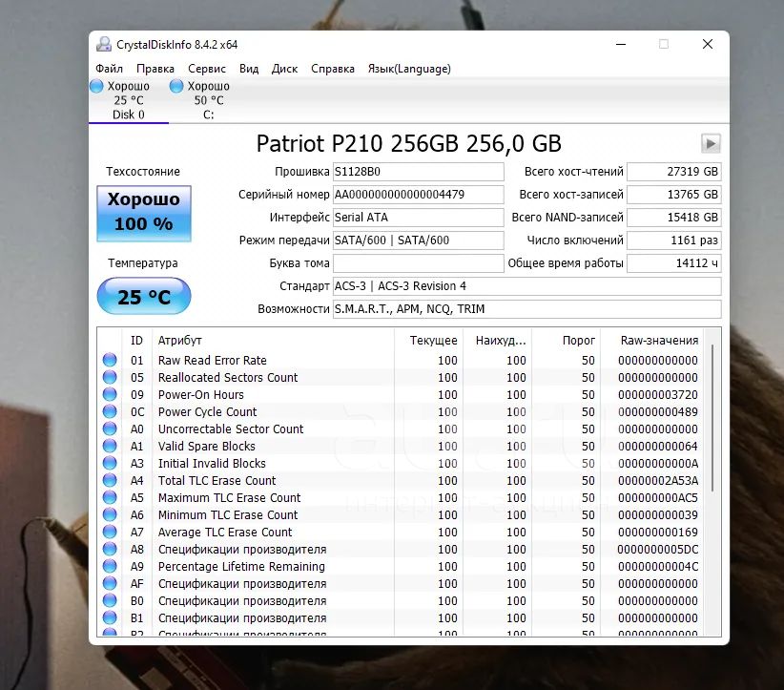Select the Total TLC Erase Count row
The height and width of the screenshot is (690, 784).
click(400, 480)
